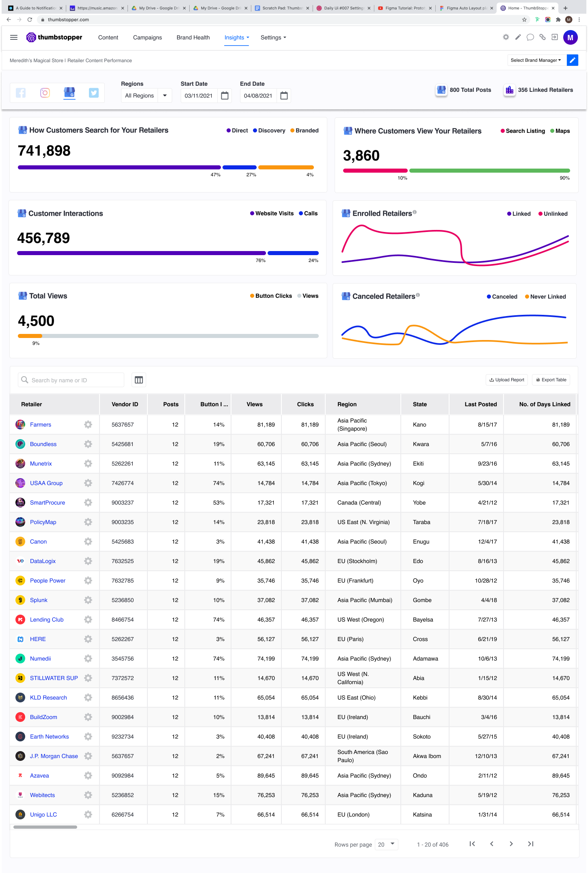Open the SmartProcure retailer link
This screenshot has height=873, width=588.
[x=48, y=503]
